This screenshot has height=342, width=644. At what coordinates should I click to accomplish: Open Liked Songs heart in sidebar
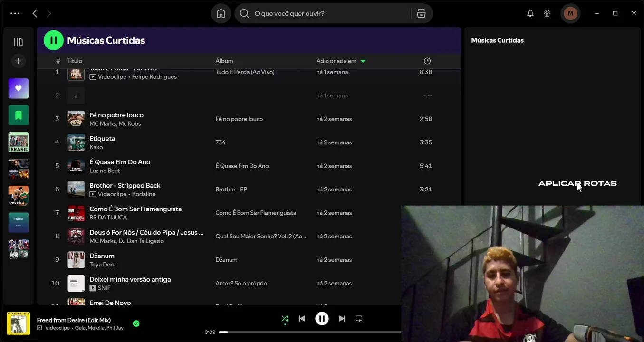(x=19, y=88)
